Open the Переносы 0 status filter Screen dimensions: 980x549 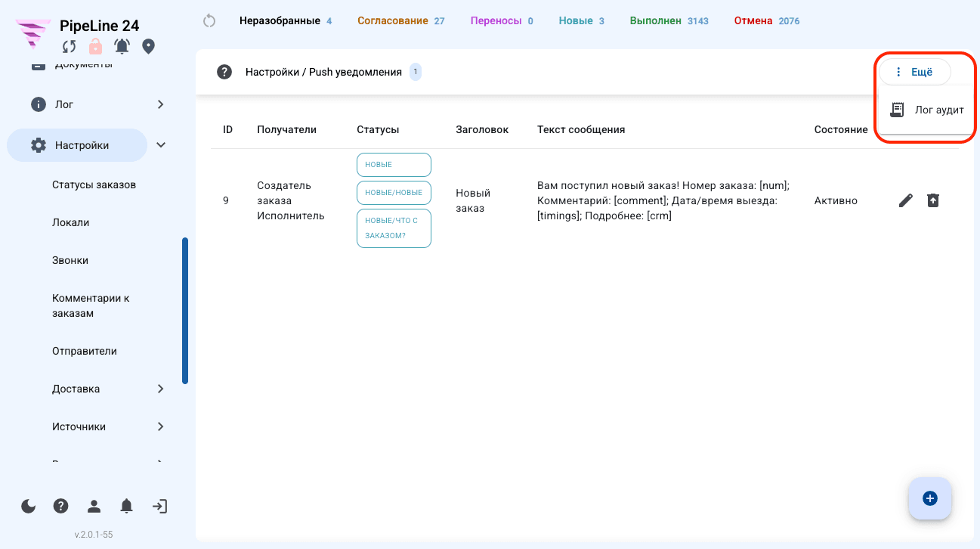click(x=502, y=20)
